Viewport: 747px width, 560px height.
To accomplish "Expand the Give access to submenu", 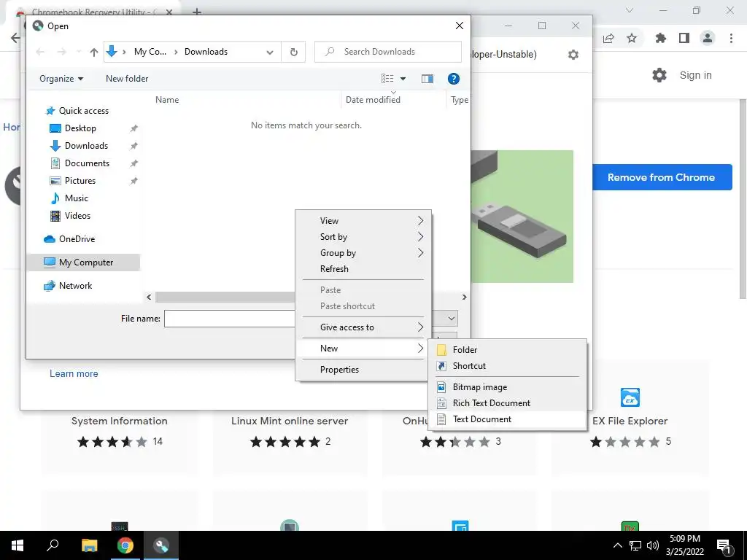I will 363,327.
